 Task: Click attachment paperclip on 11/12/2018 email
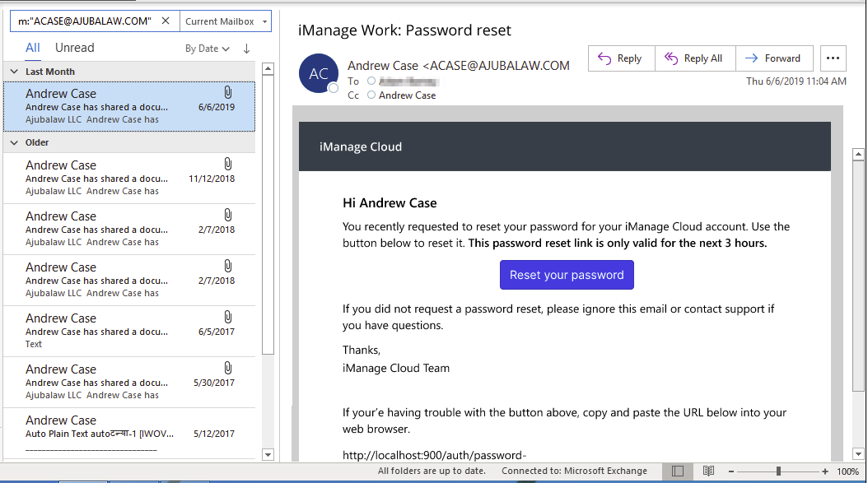tap(228, 164)
